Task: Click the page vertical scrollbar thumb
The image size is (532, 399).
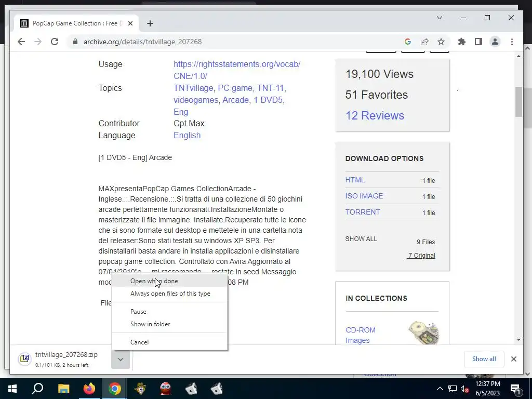Action: click(x=518, y=102)
